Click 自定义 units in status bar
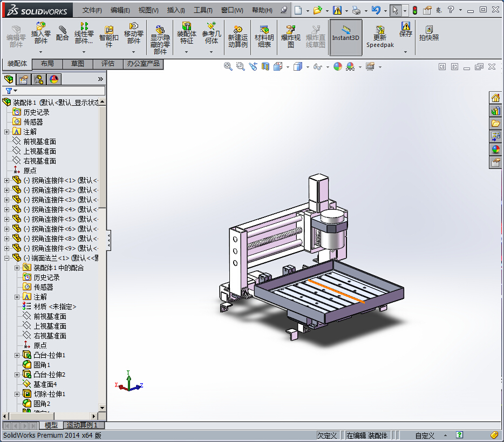The width and height of the screenshot is (504, 442). click(425, 436)
